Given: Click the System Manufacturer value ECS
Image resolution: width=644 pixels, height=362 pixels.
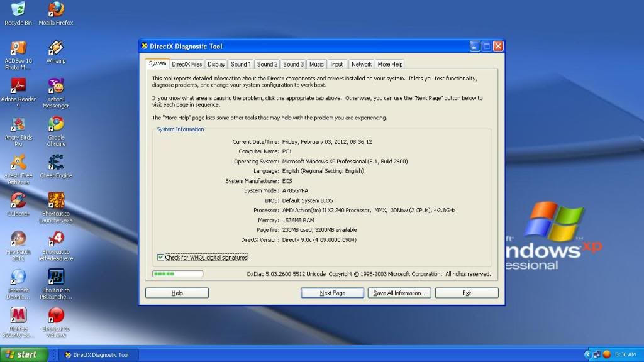Looking at the screenshot, I should (287, 181).
